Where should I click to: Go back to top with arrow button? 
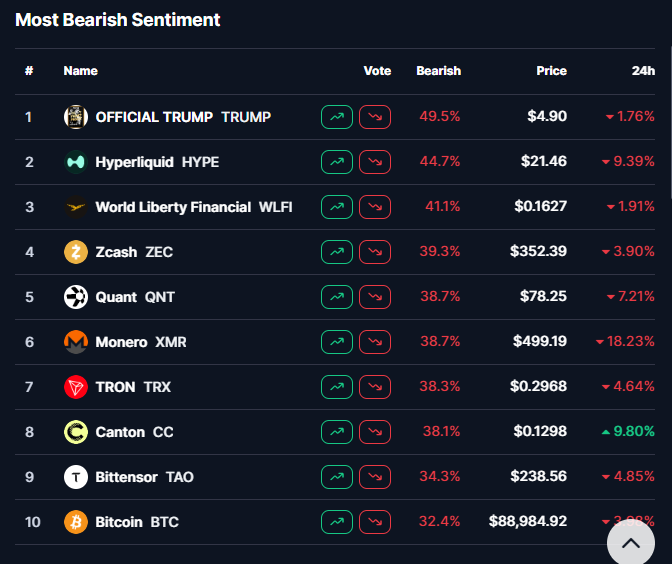(x=630, y=543)
